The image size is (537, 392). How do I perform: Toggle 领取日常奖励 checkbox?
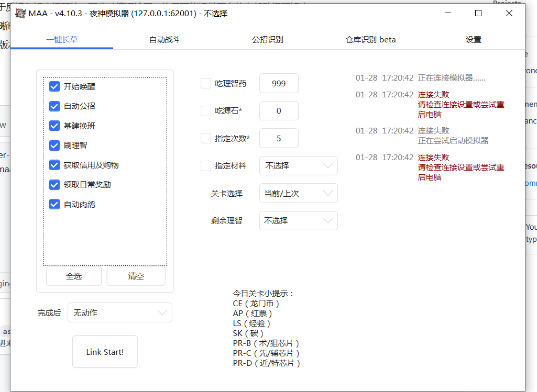[54, 185]
